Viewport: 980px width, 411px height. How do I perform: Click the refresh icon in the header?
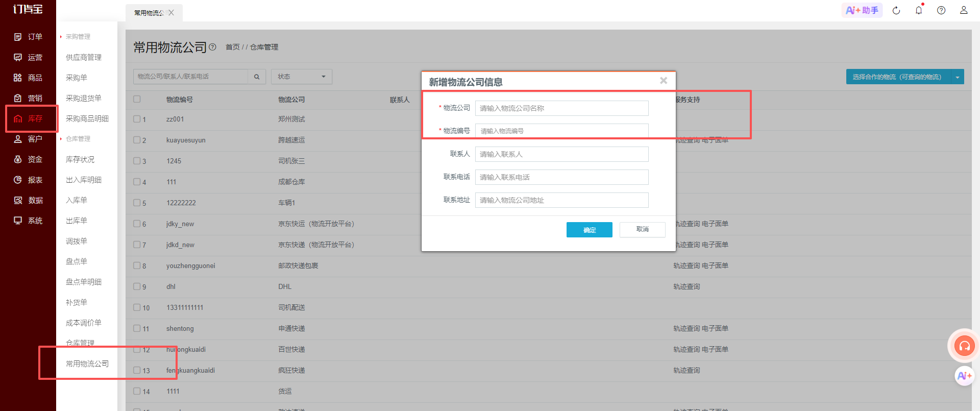[896, 10]
